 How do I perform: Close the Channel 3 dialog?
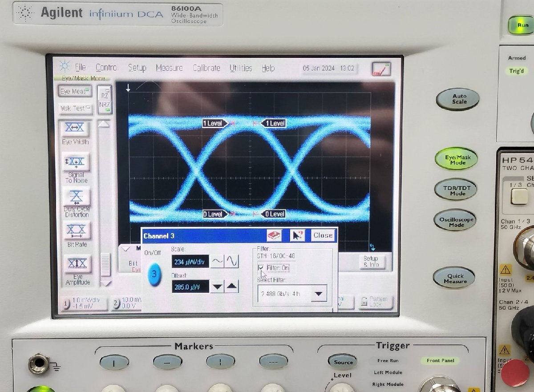tap(323, 235)
